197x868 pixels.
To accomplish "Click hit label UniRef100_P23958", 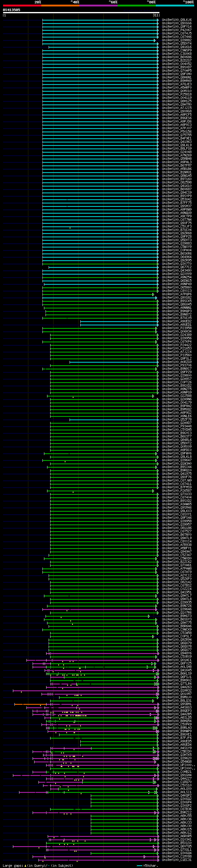I will click(x=177, y=328).
